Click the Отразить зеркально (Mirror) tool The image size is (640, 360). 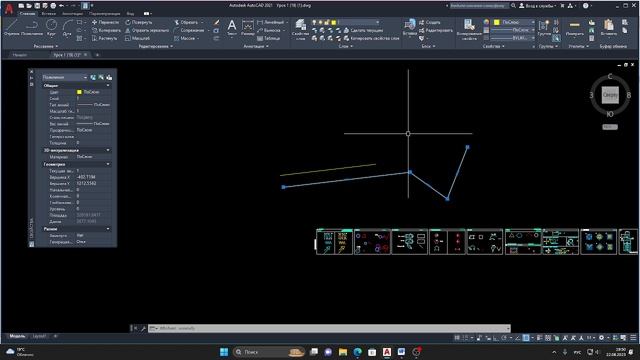point(147,30)
